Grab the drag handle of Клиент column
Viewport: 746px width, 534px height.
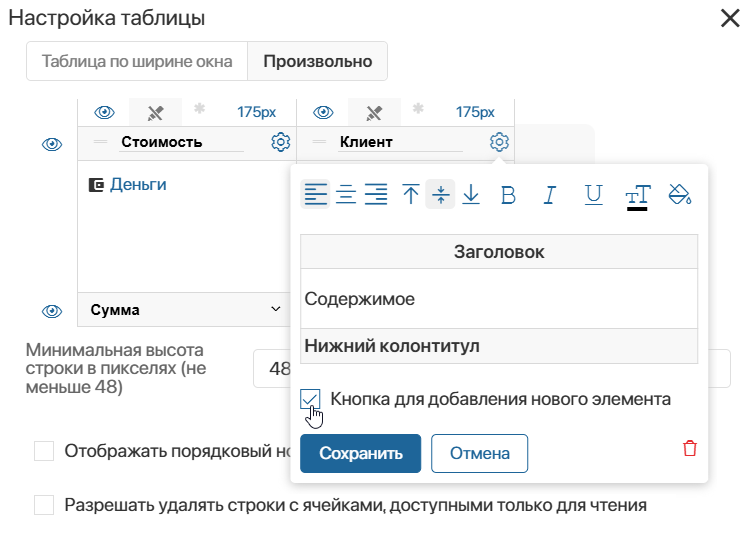pos(319,141)
